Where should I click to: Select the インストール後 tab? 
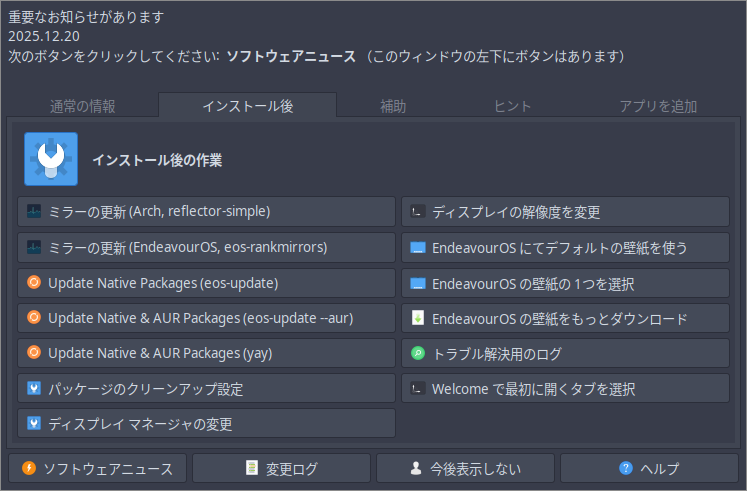click(x=248, y=105)
